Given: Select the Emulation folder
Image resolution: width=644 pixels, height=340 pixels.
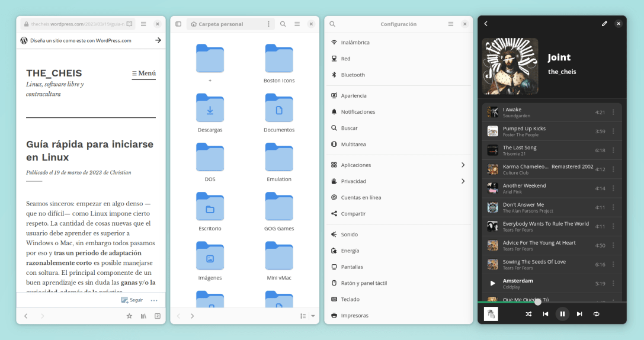Looking at the screenshot, I should click(279, 162).
